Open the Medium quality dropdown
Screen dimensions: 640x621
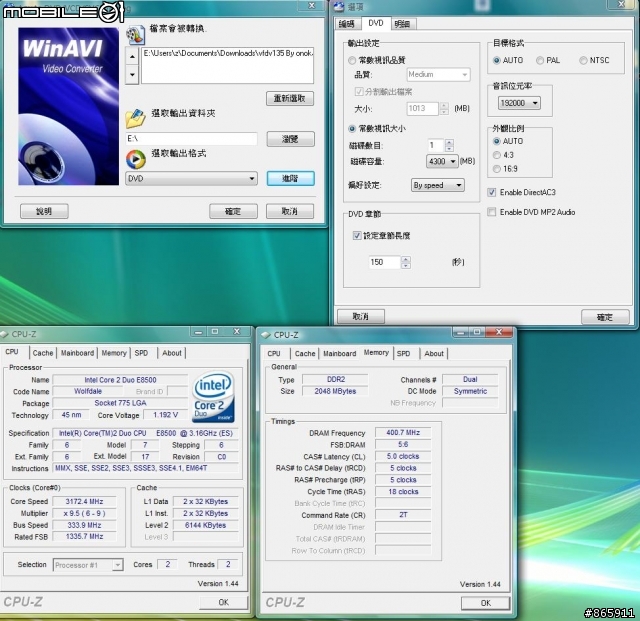point(438,75)
